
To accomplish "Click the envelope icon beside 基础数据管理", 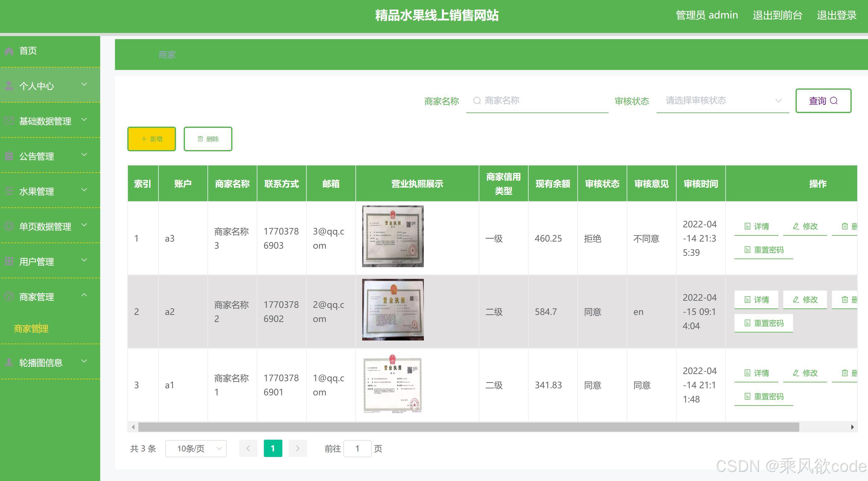I will coord(9,121).
